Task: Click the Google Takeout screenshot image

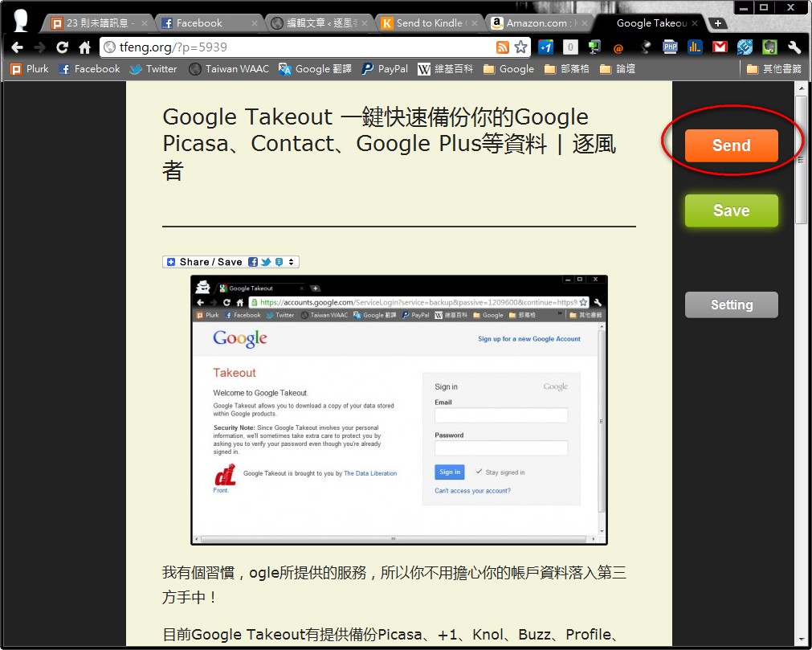Action: [x=398, y=411]
